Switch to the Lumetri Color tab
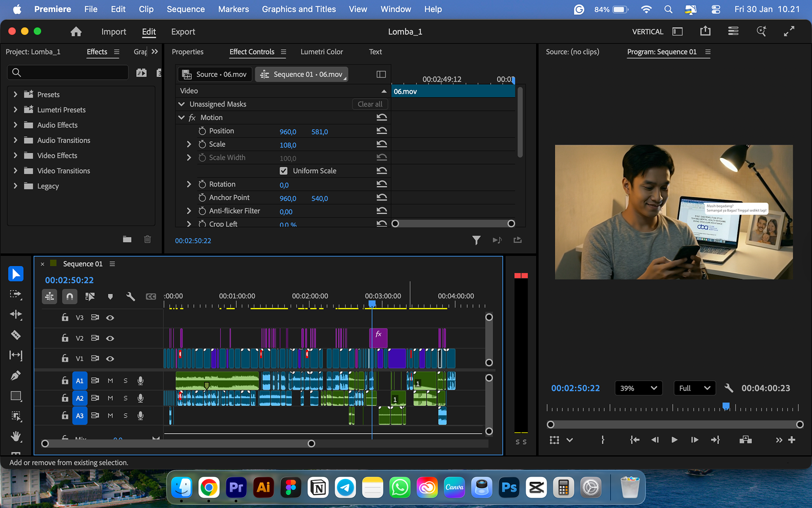The width and height of the screenshot is (812, 508). pyautogui.click(x=321, y=52)
